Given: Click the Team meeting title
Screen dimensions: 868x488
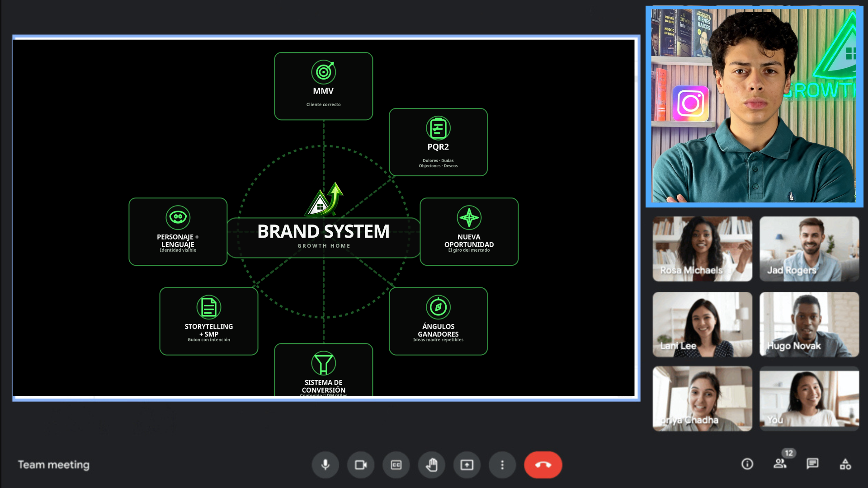Looking at the screenshot, I should pos(54,465).
